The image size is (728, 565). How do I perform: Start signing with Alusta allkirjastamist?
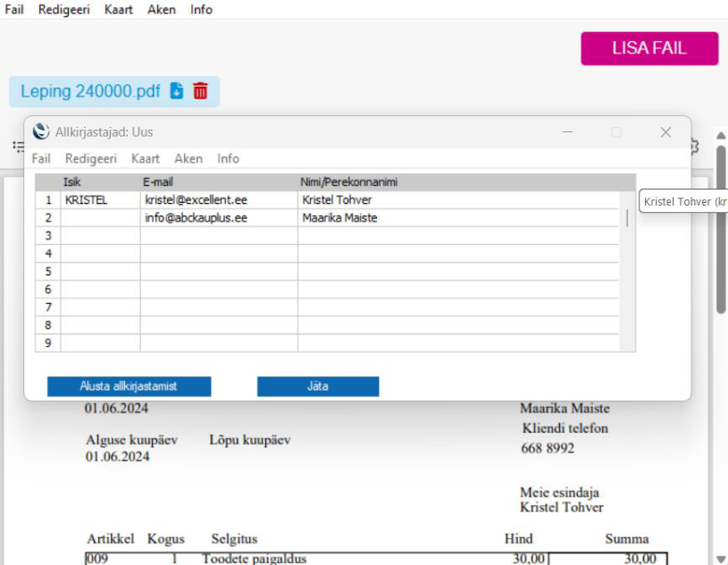coord(129,386)
